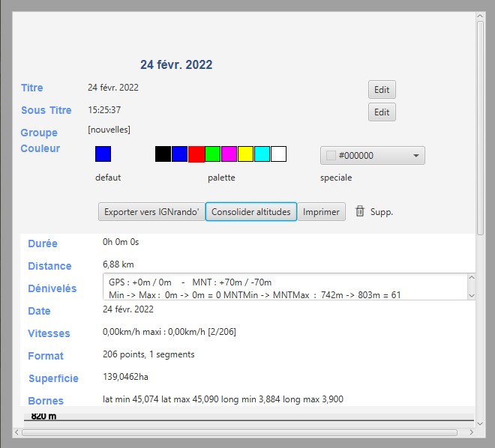Click the Imprimer button
The height and width of the screenshot is (448, 495).
pos(321,212)
